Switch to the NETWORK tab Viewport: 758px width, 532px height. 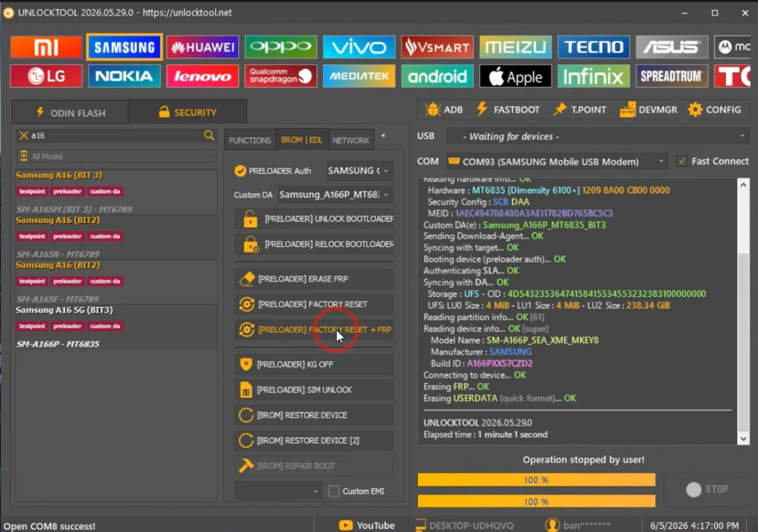tap(351, 140)
